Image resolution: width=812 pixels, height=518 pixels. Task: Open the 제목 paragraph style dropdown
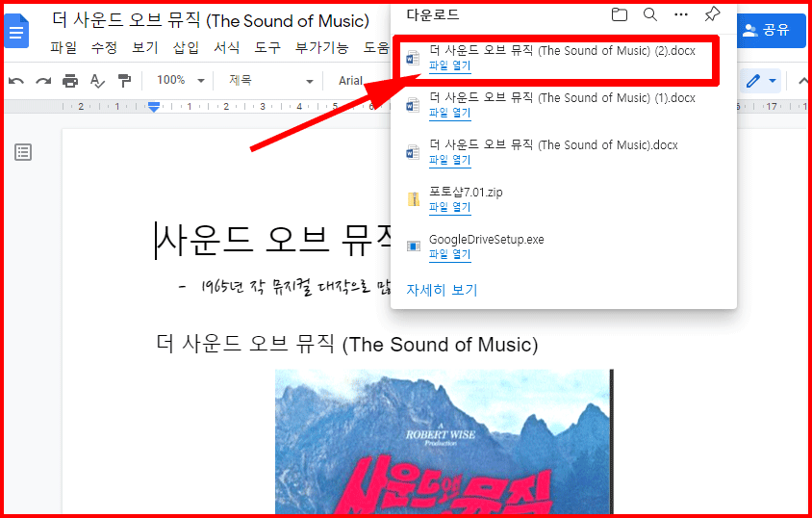tap(271, 80)
